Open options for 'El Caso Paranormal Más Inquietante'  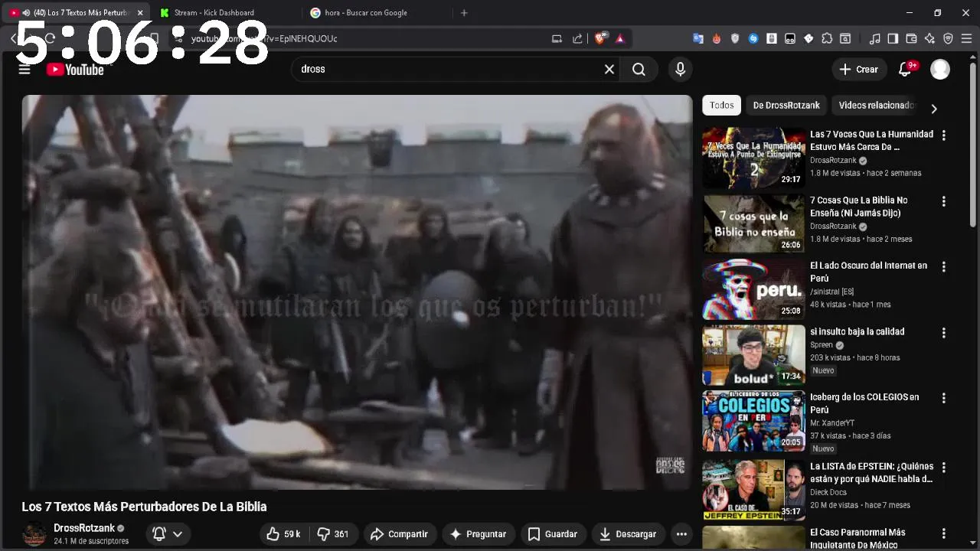(943, 533)
